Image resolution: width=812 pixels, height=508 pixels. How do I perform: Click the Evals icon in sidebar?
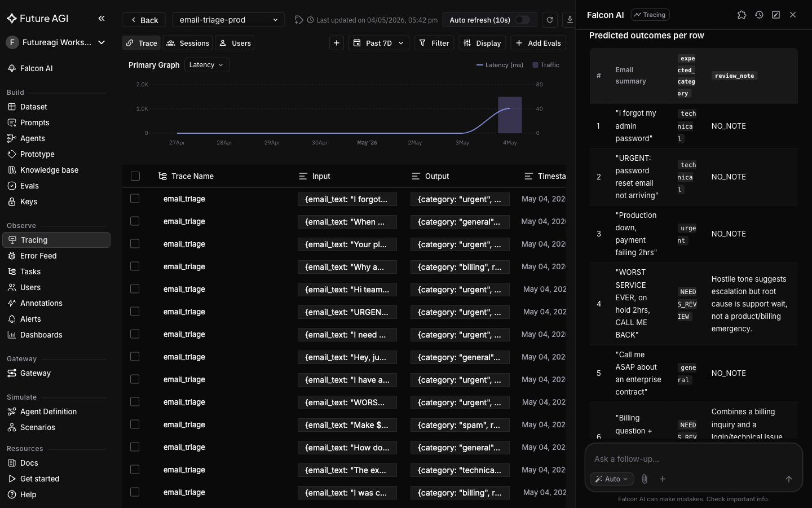pos(12,186)
